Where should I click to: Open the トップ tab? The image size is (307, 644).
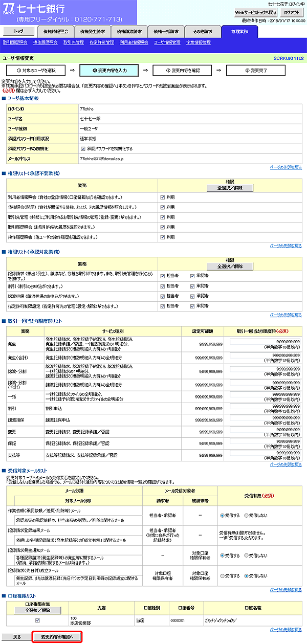coord(18,31)
